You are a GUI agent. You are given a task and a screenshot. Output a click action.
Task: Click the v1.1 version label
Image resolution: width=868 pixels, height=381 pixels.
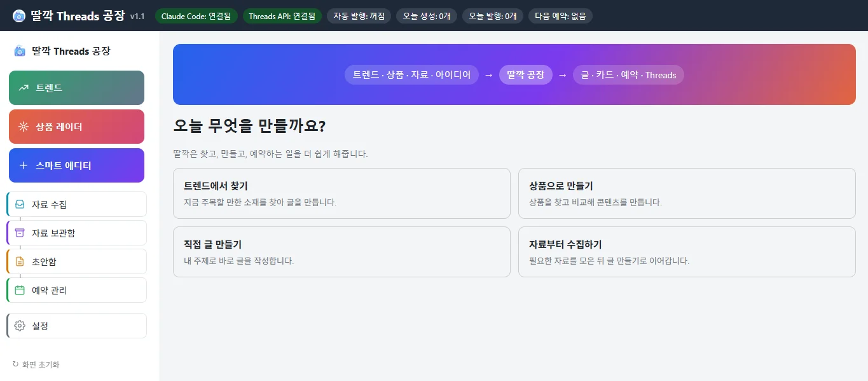click(x=137, y=17)
